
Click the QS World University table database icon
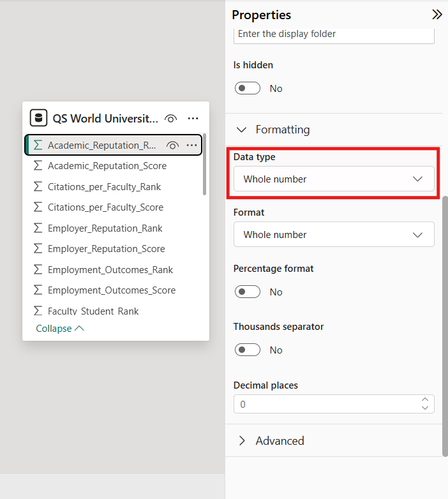tap(38, 118)
